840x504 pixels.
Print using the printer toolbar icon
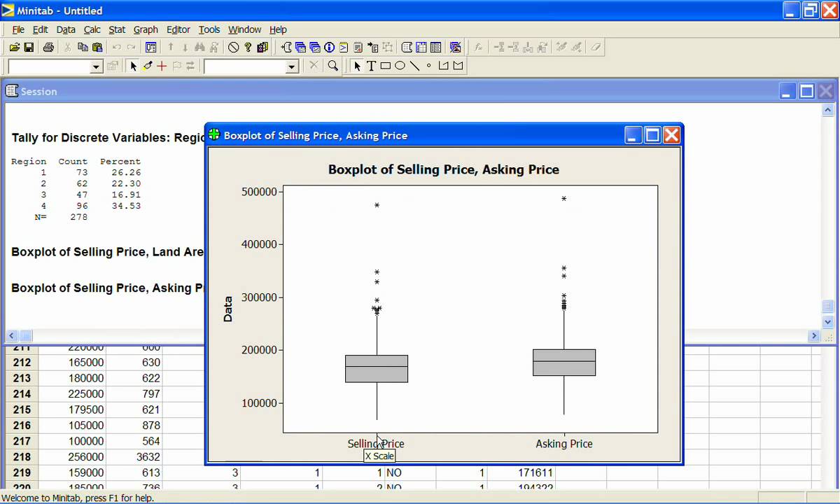pos(48,47)
